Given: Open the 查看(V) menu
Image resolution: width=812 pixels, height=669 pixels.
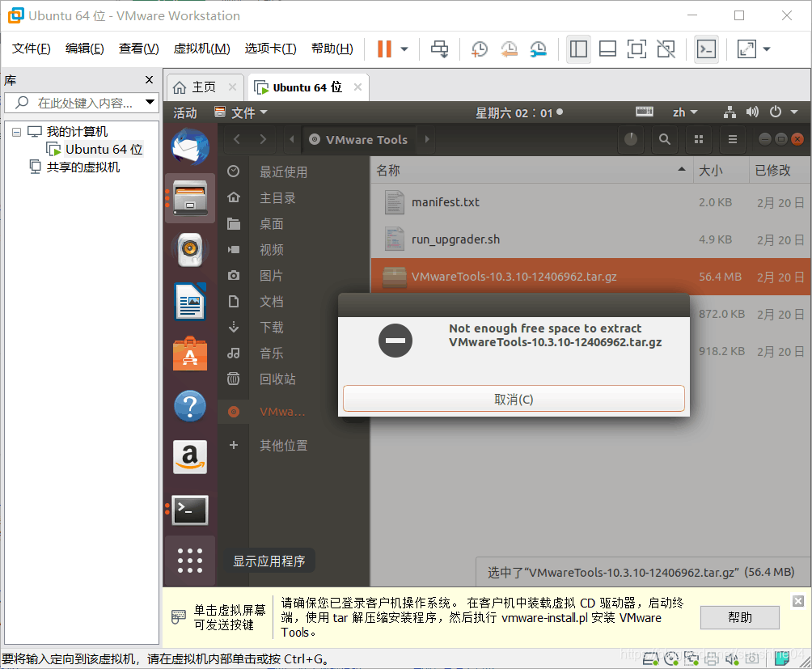Looking at the screenshot, I should (x=138, y=49).
